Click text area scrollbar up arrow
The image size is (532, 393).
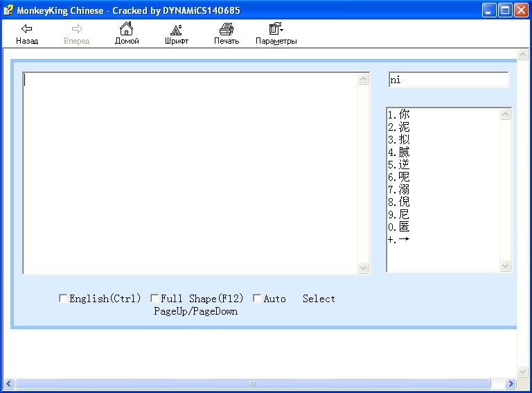coord(364,79)
